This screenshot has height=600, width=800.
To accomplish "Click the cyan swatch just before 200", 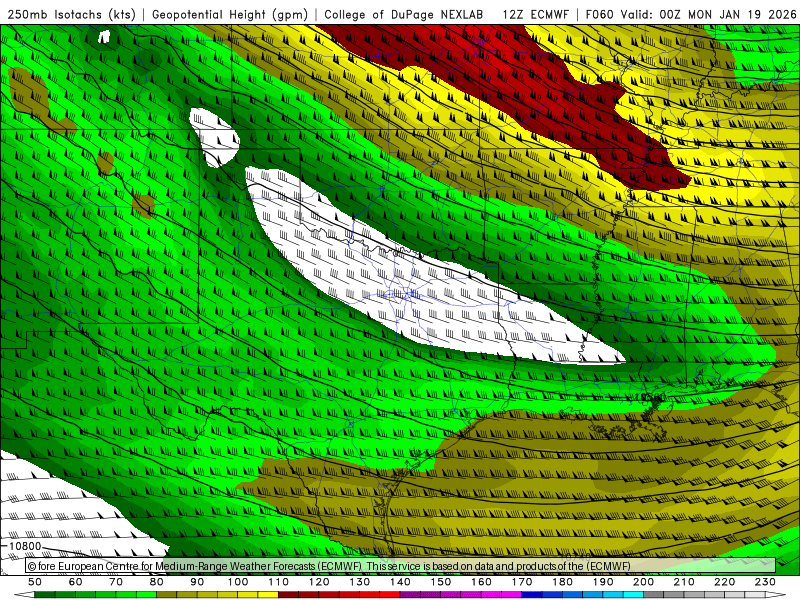I will (633, 595).
